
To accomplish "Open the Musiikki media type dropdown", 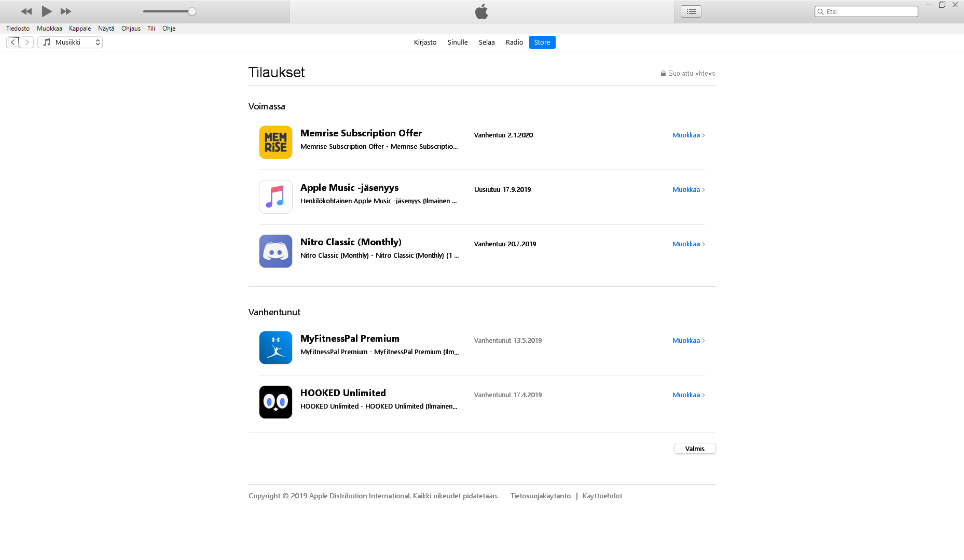I will pyautogui.click(x=70, y=42).
